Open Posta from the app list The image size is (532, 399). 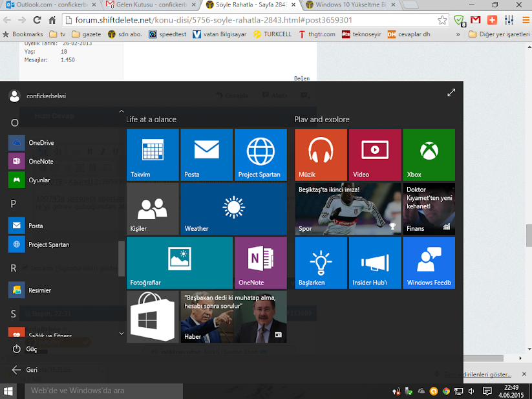[63, 226]
